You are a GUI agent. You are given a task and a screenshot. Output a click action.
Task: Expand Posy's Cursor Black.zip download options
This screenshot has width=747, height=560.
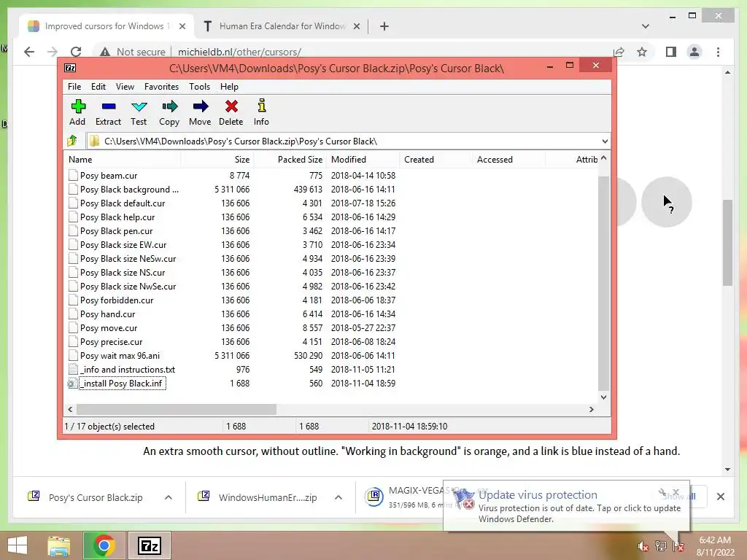tap(169, 497)
